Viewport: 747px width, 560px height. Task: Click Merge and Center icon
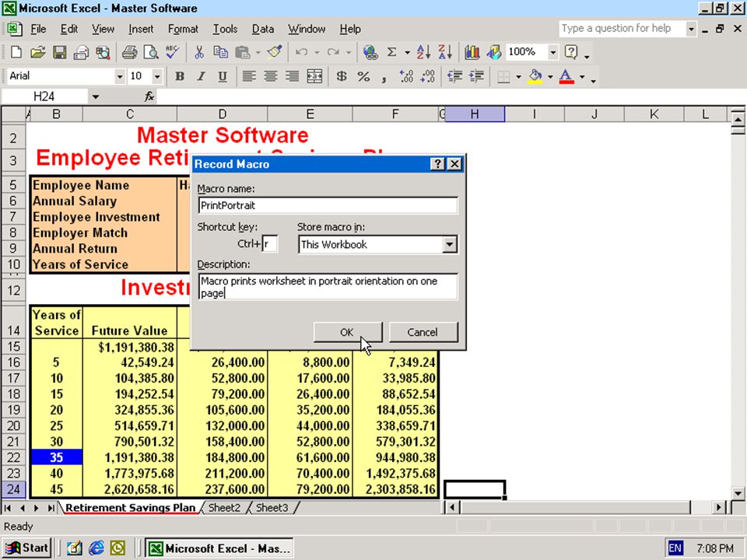click(x=314, y=76)
